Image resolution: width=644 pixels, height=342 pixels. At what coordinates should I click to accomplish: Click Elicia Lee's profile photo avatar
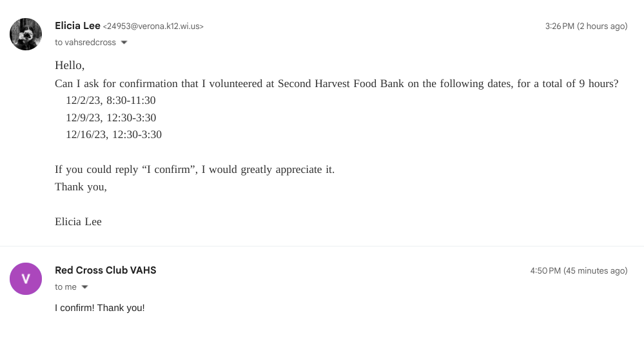(26, 34)
